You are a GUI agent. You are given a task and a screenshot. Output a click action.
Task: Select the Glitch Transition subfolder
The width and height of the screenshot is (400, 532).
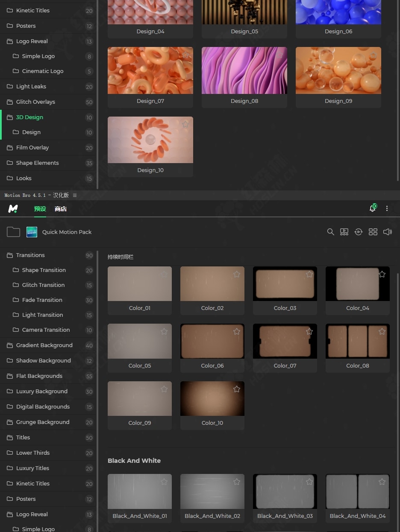[43, 285]
